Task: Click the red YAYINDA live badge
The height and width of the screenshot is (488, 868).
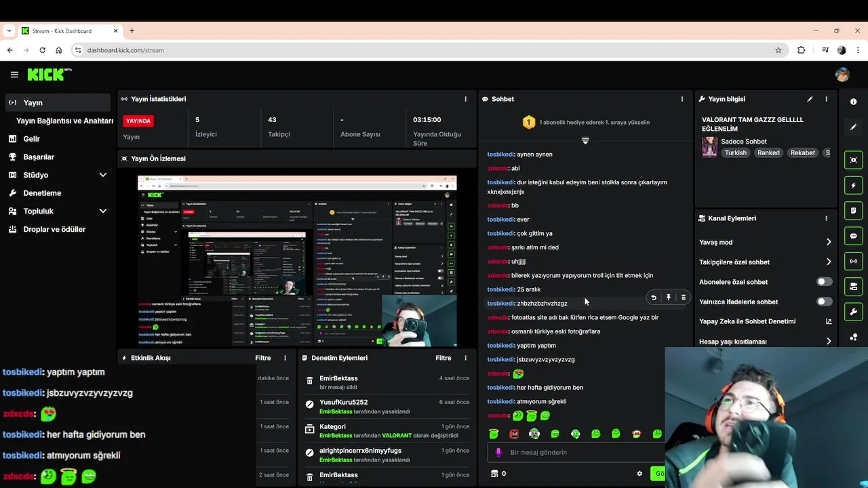Action: 138,121
